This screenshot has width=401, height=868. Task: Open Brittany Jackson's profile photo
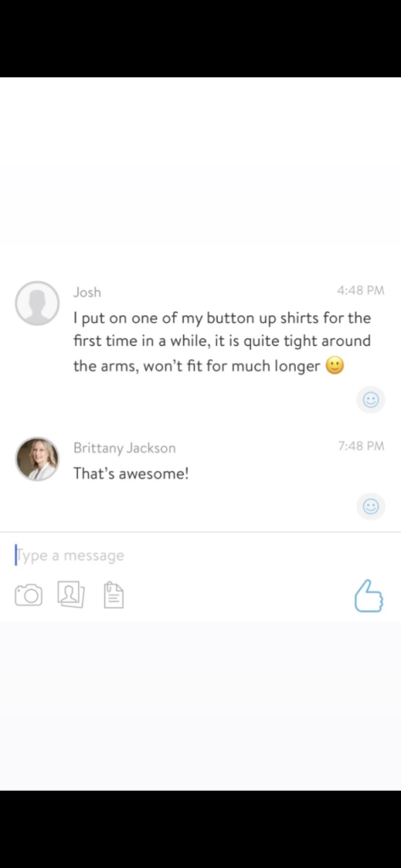point(37,459)
